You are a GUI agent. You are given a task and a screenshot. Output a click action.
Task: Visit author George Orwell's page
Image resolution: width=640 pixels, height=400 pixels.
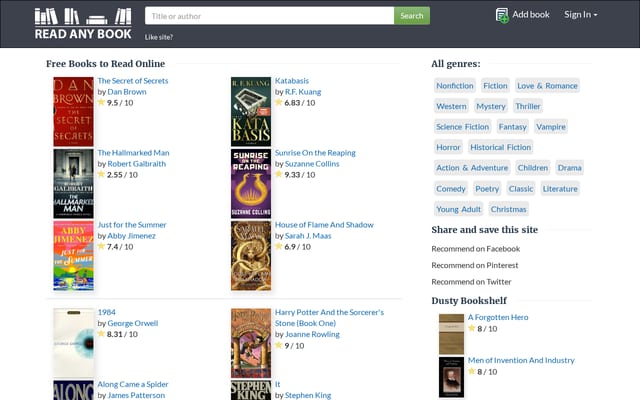point(133,323)
